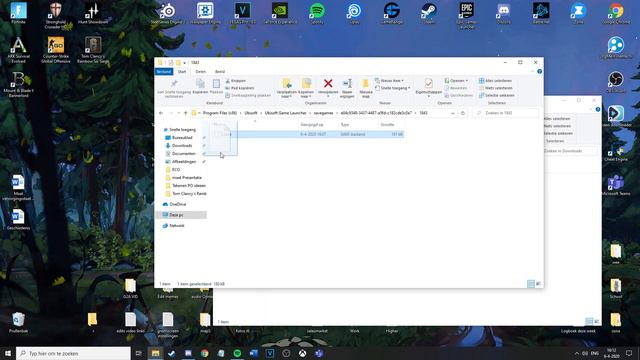Open the Steam desktop shortcut

click(429, 13)
